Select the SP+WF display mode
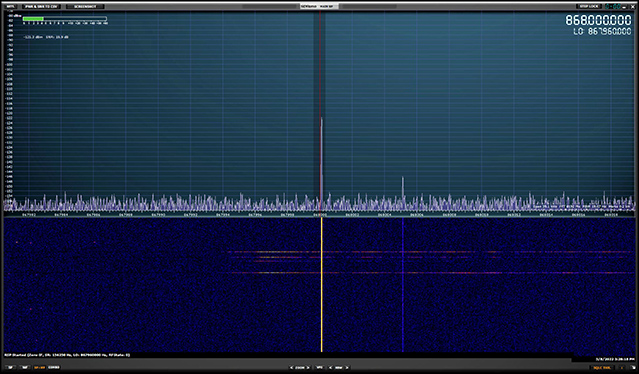639x374 pixels. click(40, 367)
